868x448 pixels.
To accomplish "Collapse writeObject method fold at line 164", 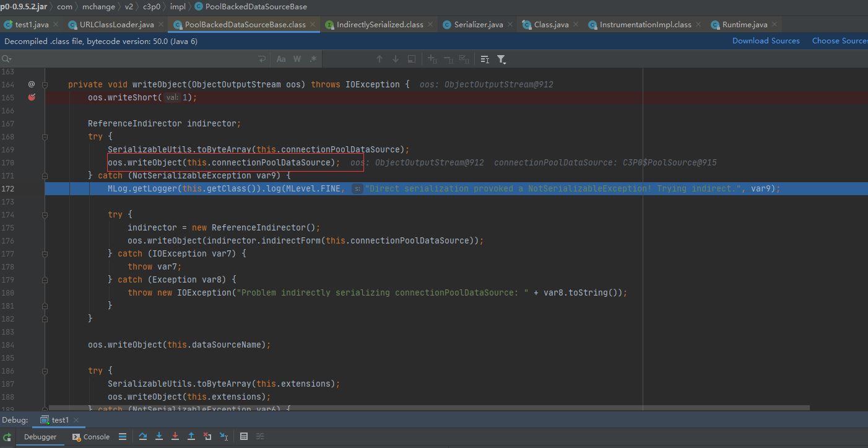I will point(45,84).
